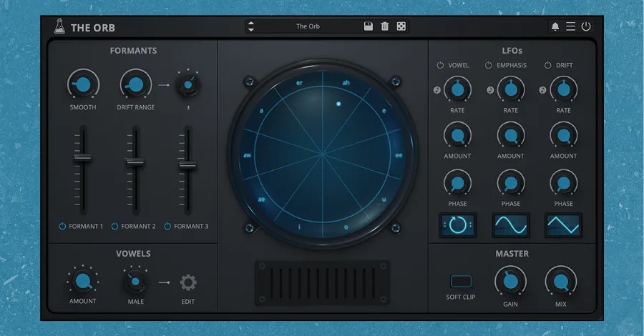644x336 pixels.
Task: Click the small ± drift knob
Action: pyautogui.click(x=188, y=84)
